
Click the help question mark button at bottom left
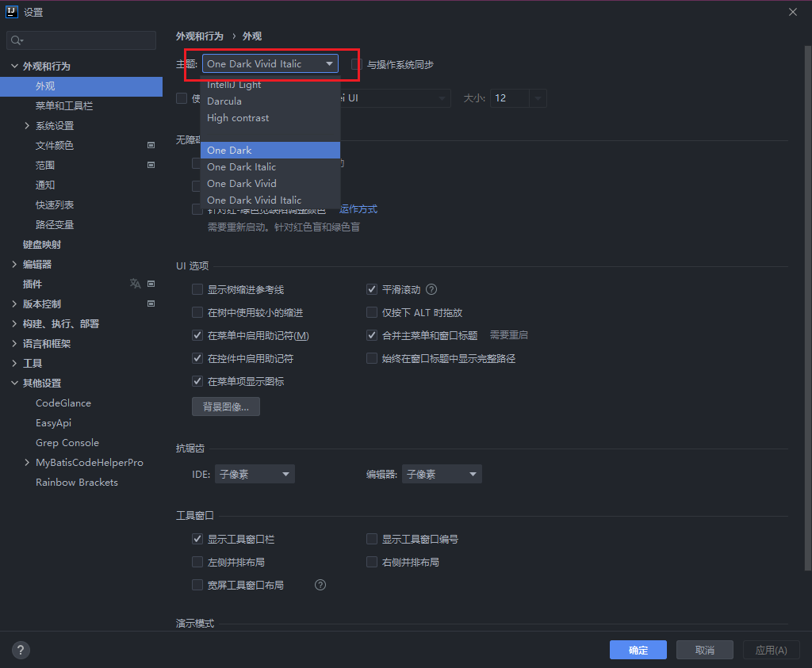click(x=21, y=650)
